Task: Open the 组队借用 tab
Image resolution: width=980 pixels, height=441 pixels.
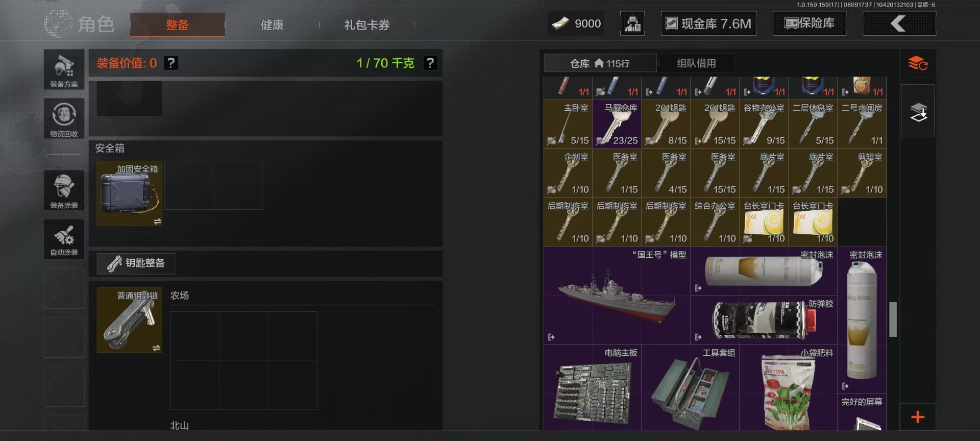Action: pos(696,63)
